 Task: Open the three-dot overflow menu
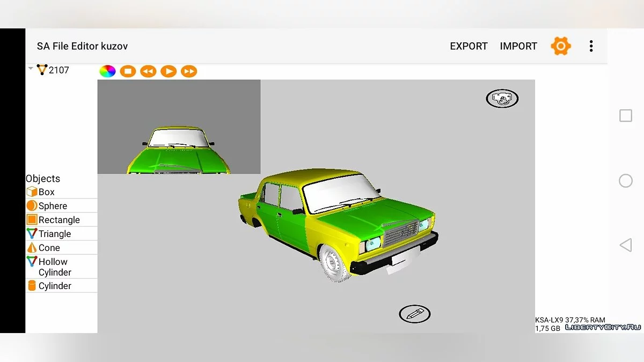click(x=591, y=46)
